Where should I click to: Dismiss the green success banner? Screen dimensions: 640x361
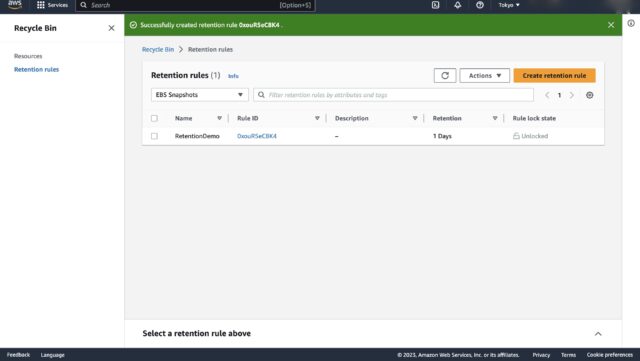[611, 25]
